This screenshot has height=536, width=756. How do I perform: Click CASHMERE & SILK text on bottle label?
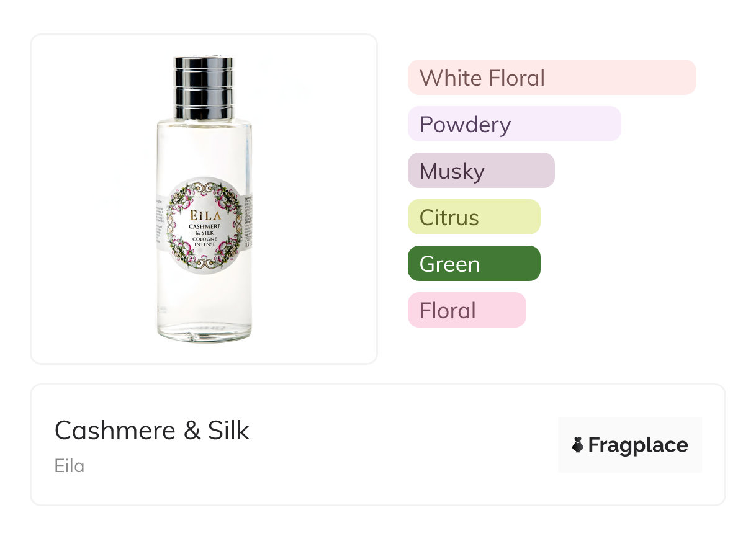click(204, 230)
